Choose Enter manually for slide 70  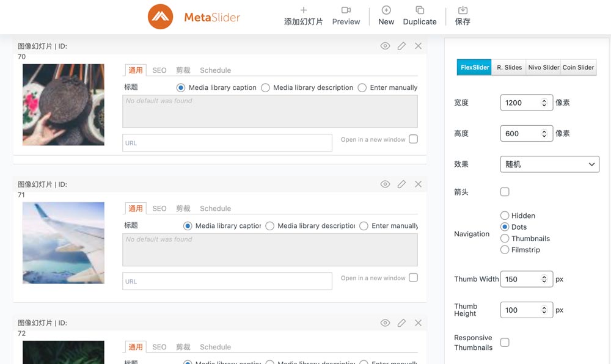[362, 87]
